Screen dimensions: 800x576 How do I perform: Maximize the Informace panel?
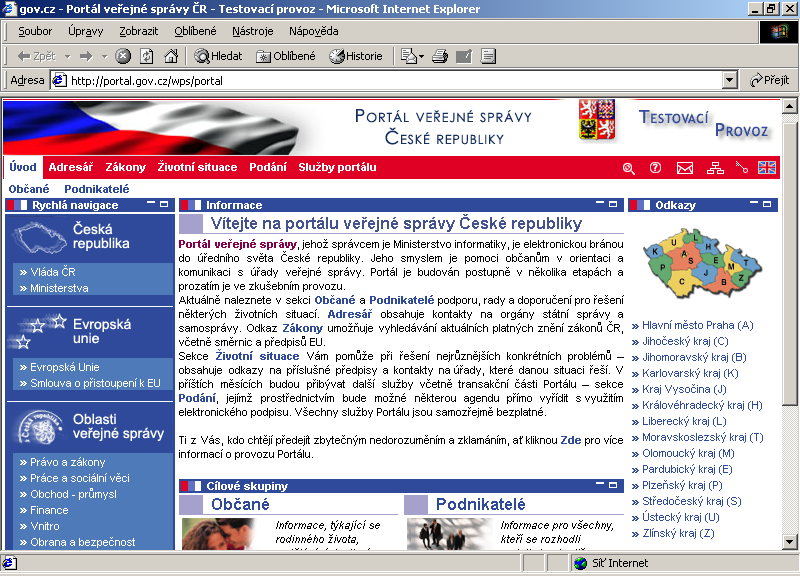click(613, 204)
